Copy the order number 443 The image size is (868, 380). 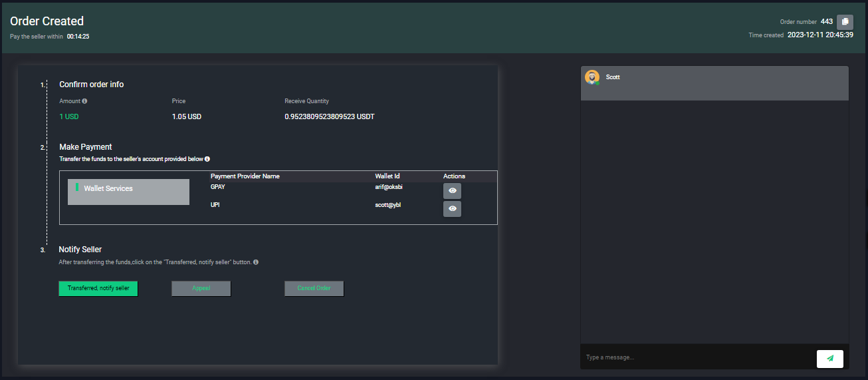click(x=845, y=21)
